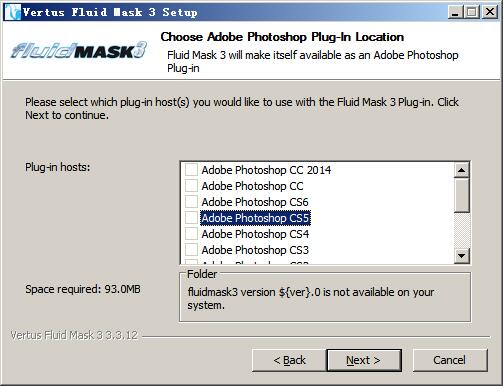Maximize the setup window
The width and height of the screenshot is (503, 386).
click(x=472, y=12)
